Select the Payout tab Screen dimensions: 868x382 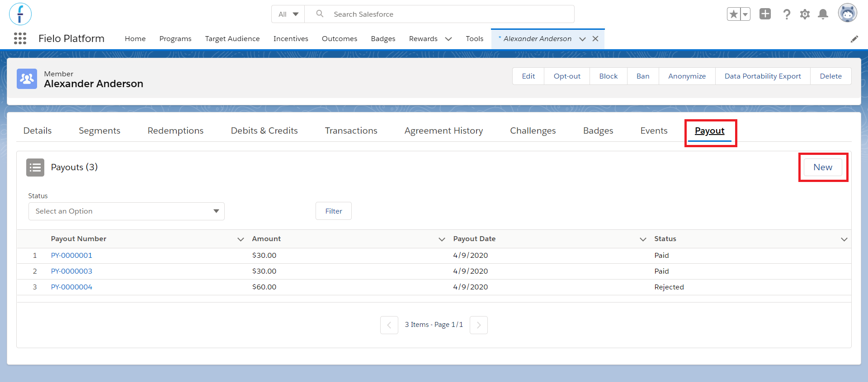(x=710, y=130)
